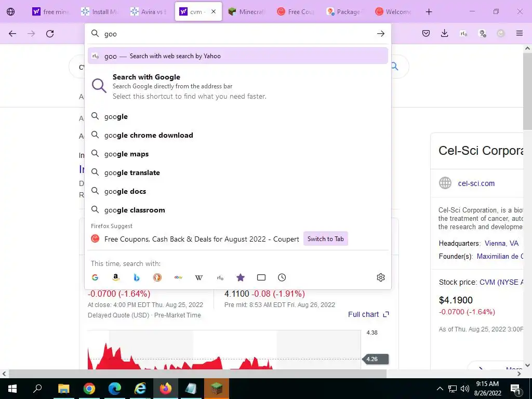Click the taskbar clock and date
The image size is (532, 399).
487,389
